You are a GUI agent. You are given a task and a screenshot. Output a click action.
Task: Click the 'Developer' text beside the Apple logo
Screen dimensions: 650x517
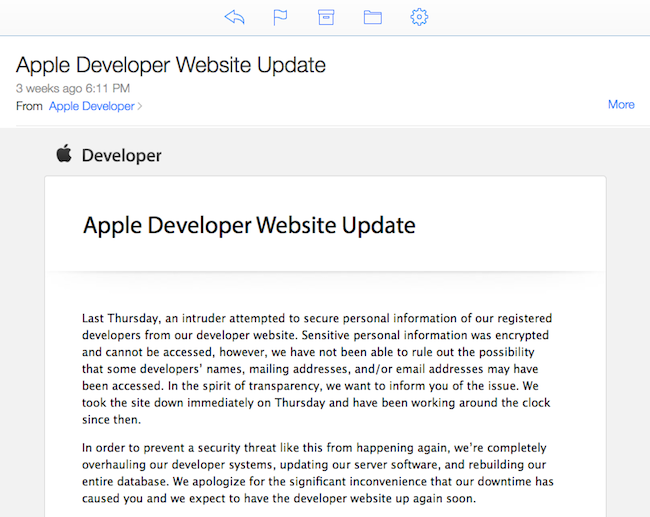(x=121, y=155)
